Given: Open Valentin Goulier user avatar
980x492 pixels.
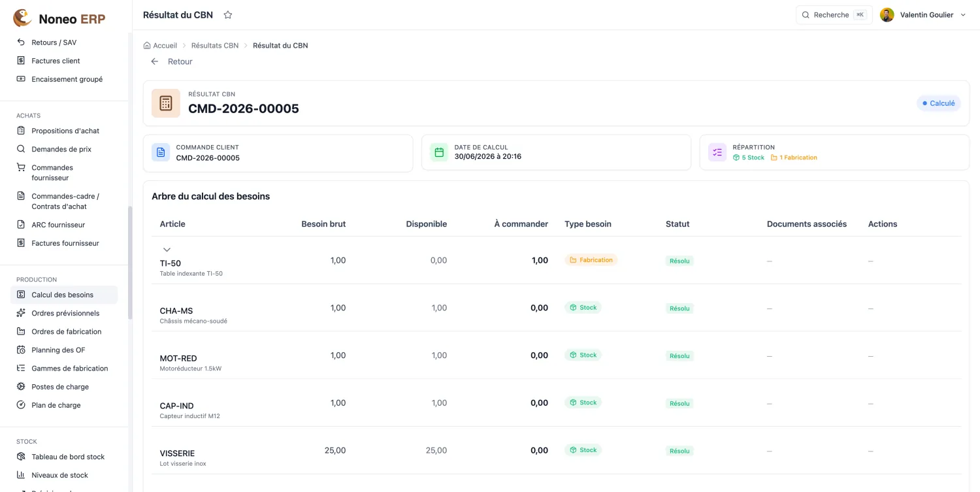Looking at the screenshot, I should click(x=887, y=14).
